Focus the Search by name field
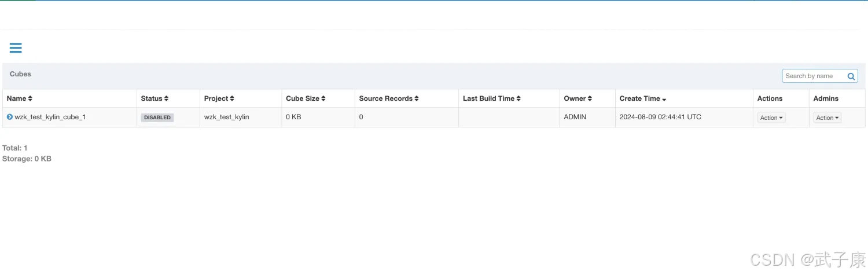Image resolution: width=868 pixels, height=275 pixels. (x=814, y=76)
